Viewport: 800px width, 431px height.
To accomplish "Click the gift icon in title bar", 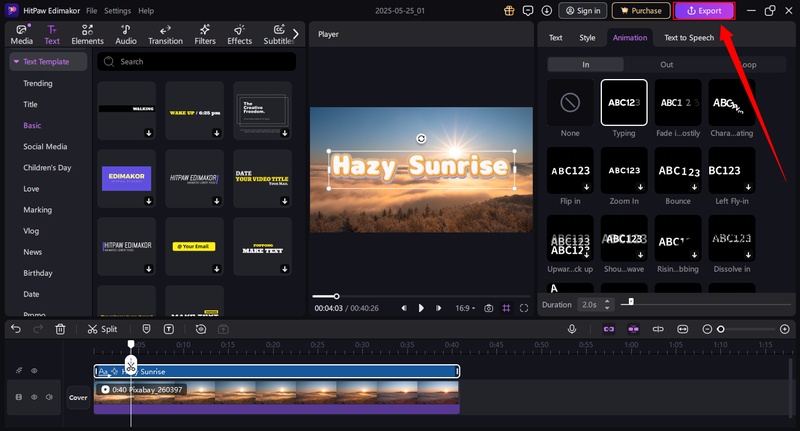I will [511, 11].
